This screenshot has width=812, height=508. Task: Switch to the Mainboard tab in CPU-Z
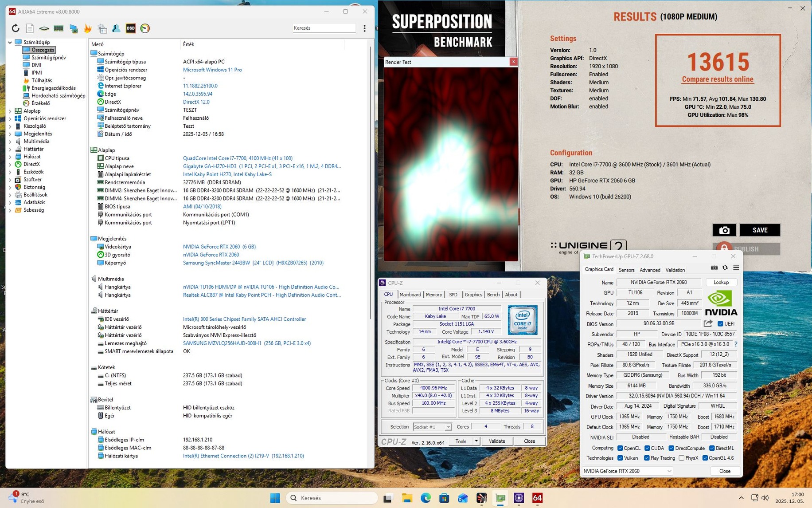click(410, 295)
